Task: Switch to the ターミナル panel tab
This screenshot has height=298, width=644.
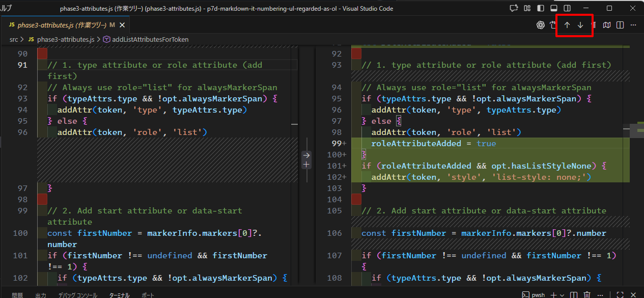Action: tap(119, 295)
